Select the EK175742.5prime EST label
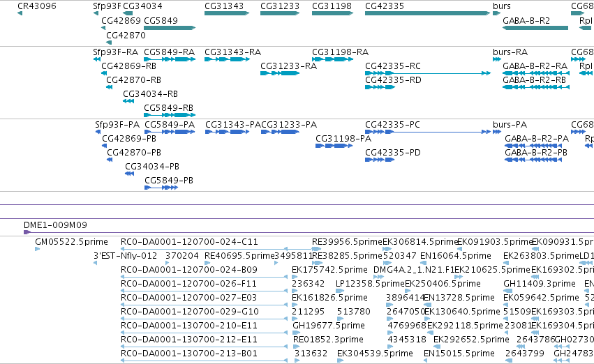The image size is (594, 364). [x=329, y=270]
